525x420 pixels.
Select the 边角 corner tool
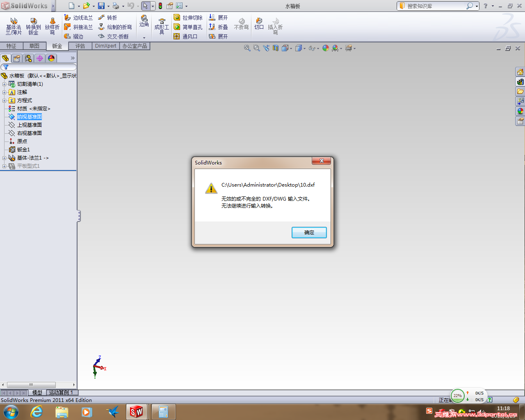144,21
